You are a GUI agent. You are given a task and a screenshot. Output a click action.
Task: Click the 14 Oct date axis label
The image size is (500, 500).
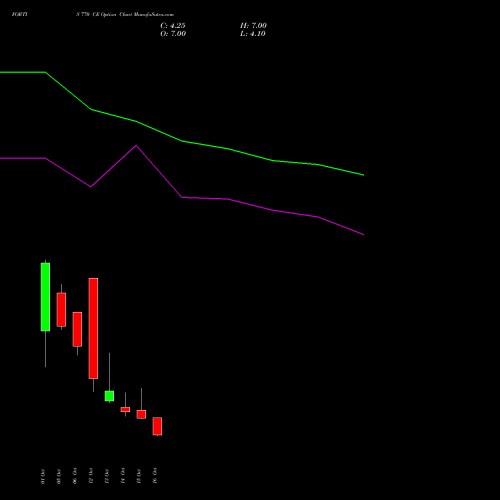(123, 476)
